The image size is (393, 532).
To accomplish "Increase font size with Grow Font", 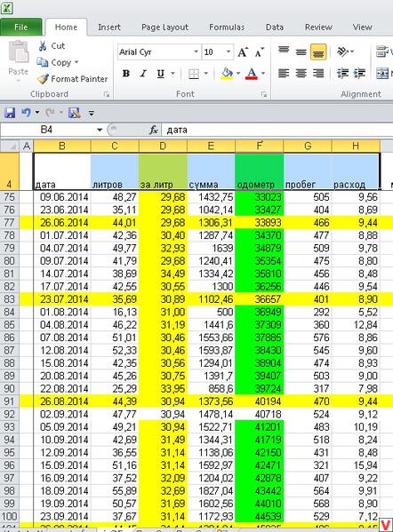I will coord(243,52).
